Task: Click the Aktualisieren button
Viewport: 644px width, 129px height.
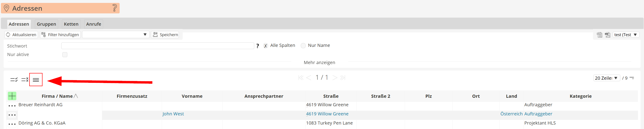Action: click(x=21, y=34)
